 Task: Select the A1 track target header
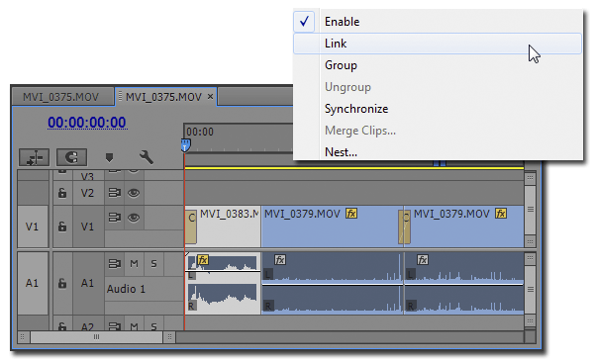coord(87,283)
